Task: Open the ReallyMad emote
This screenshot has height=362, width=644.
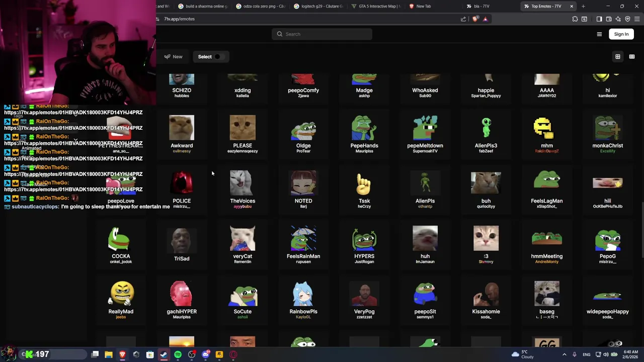Action: coord(121,300)
